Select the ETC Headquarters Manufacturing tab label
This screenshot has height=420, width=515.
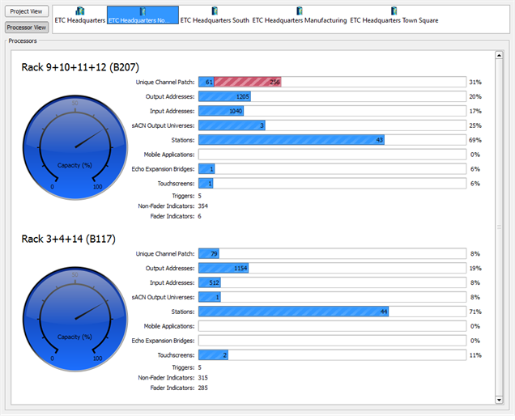click(x=300, y=20)
